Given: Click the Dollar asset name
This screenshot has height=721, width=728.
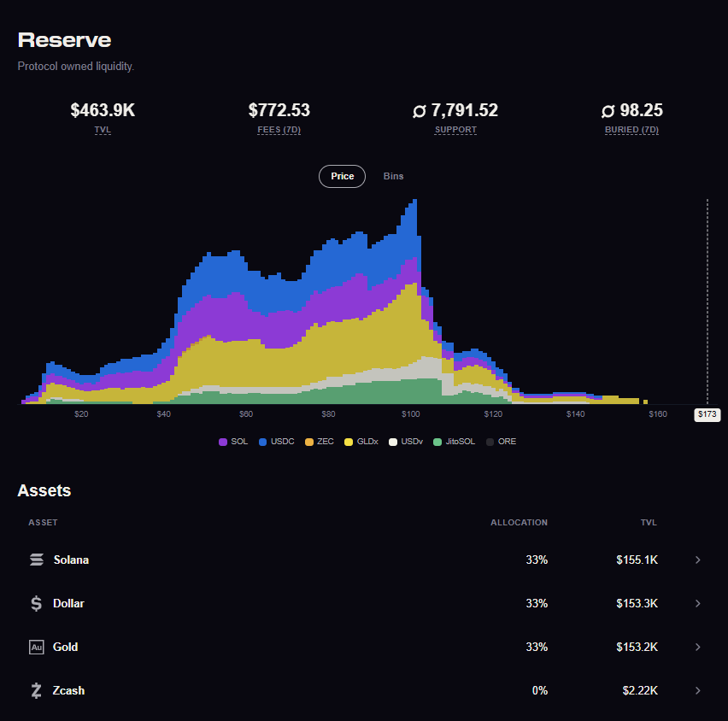Looking at the screenshot, I should [x=68, y=604].
